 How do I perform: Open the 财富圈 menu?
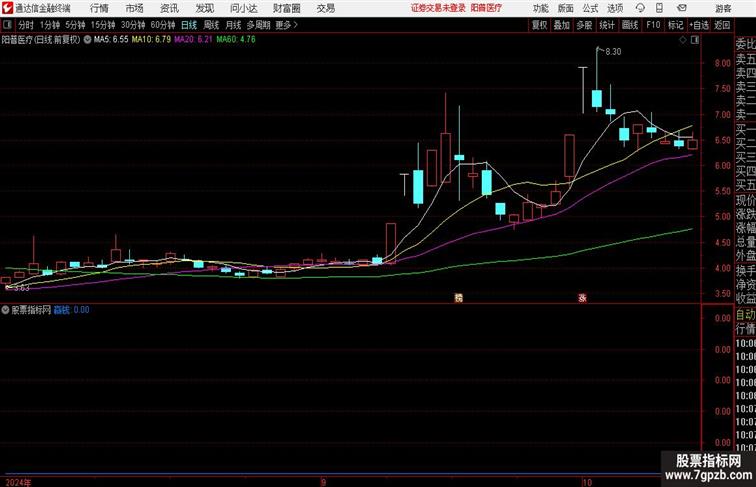coord(286,8)
